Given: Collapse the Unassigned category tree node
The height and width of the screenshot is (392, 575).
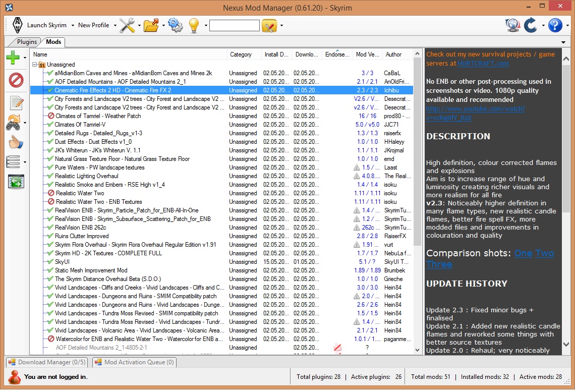Looking at the screenshot, I should tap(35, 65).
